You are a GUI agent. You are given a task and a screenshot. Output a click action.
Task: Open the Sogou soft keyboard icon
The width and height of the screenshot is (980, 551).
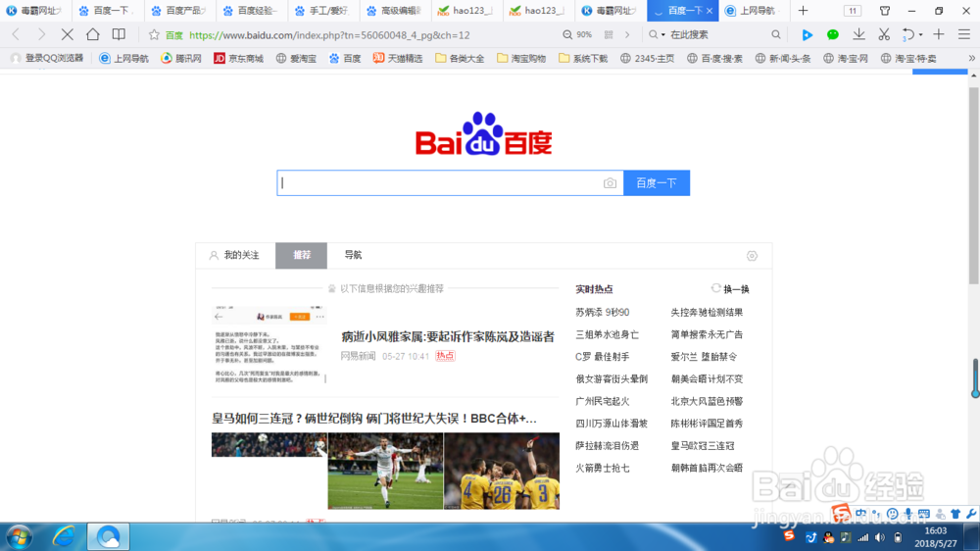click(924, 514)
